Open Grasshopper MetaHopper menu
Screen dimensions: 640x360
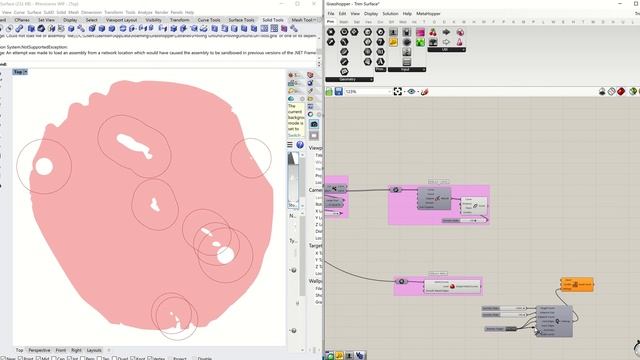click(x=428, y=13)
